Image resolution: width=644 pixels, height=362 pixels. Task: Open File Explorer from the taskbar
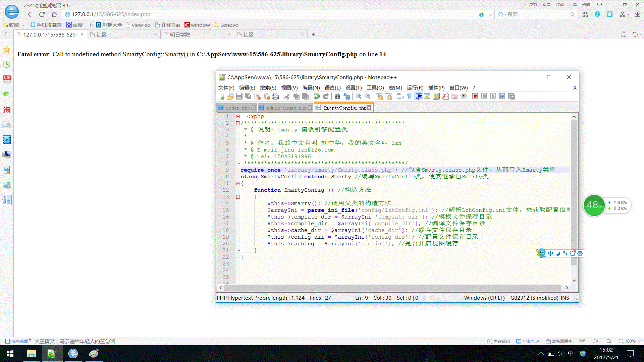coord(31,354)
